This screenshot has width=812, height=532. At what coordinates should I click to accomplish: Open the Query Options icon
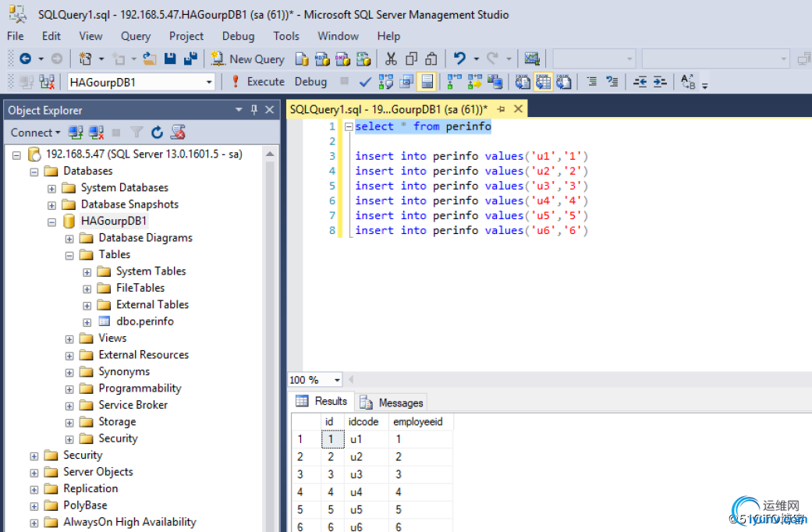[x=406, y=82]
